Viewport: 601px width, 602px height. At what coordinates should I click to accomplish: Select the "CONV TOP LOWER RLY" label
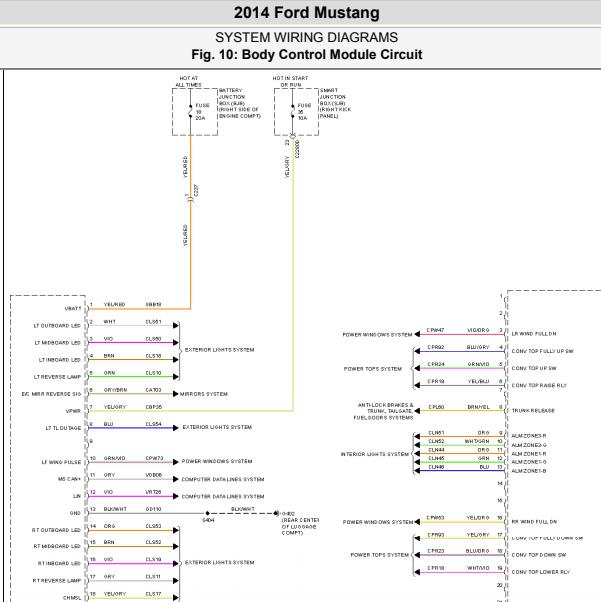pos(541,572)
